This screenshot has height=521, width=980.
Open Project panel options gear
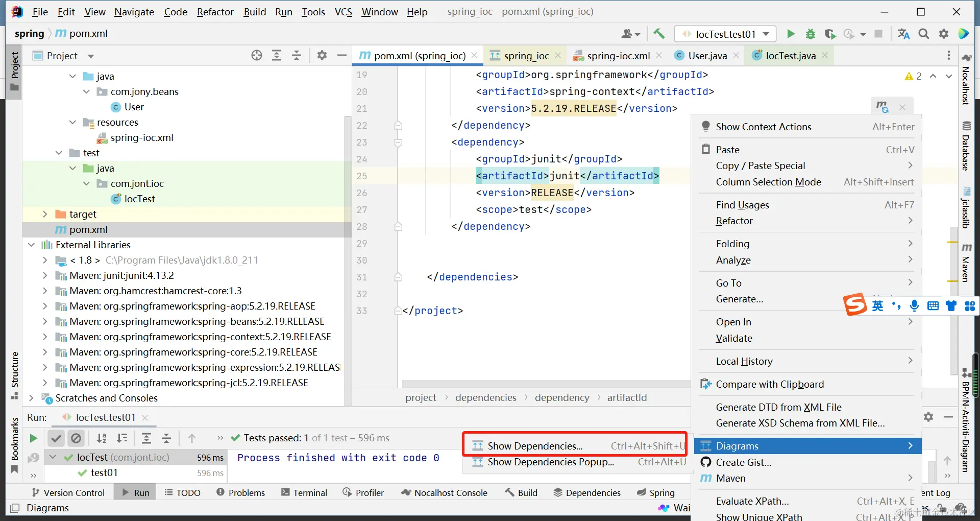pos(322,56)
